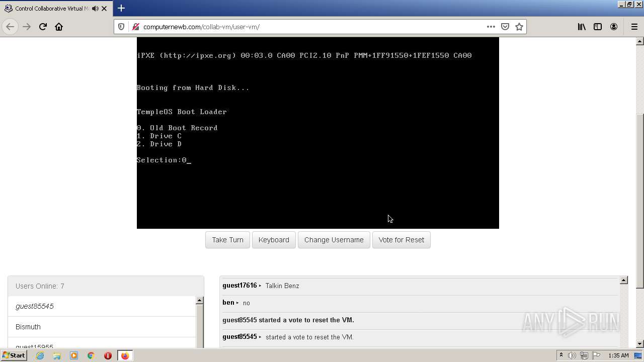
Task: Click the browser forward arrow
Action: (27, 27)
